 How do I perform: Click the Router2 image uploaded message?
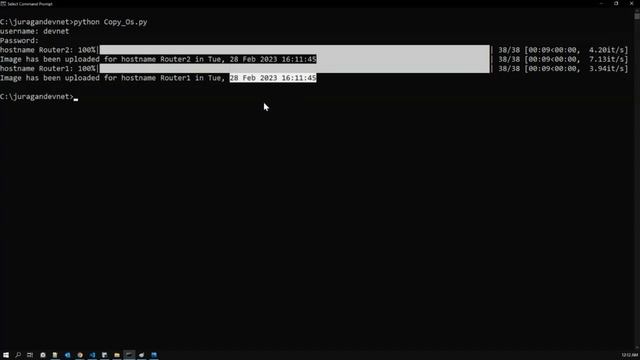pyautogui.click(x=158, y=59)
